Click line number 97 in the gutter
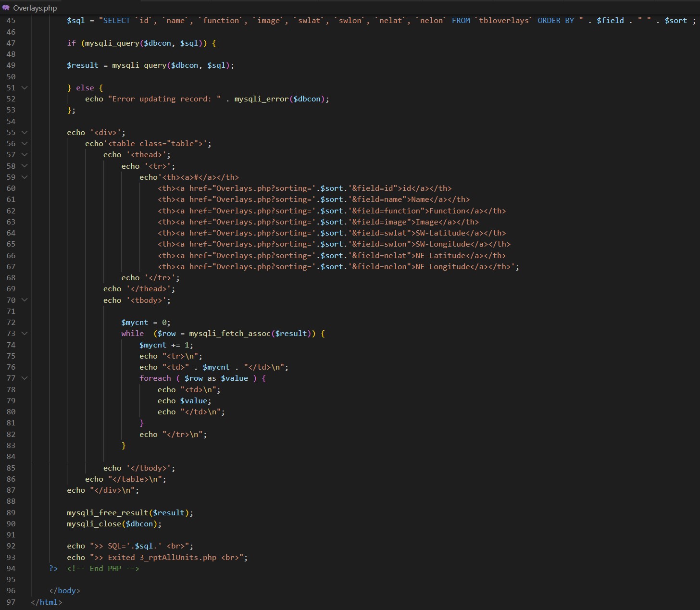 click(x=11, y=602)
